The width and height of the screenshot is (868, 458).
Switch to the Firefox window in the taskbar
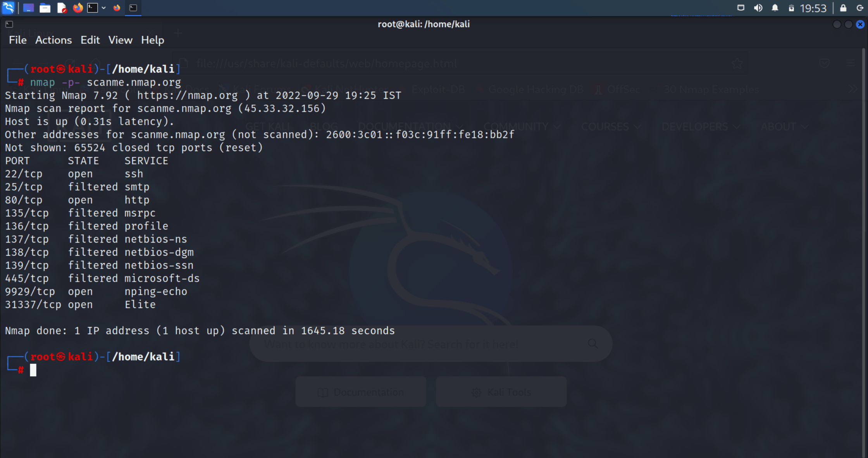click(117, 7)
